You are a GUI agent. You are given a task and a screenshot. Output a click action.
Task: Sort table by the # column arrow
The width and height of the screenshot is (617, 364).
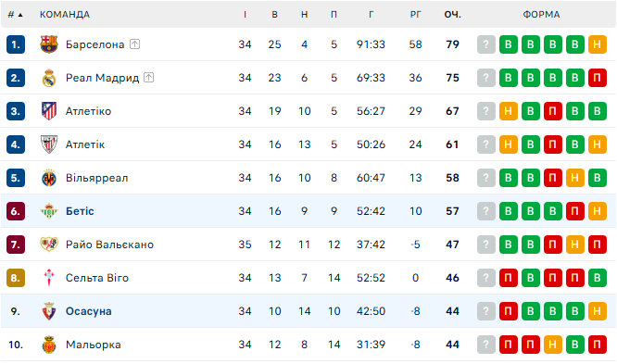point(20,15)
